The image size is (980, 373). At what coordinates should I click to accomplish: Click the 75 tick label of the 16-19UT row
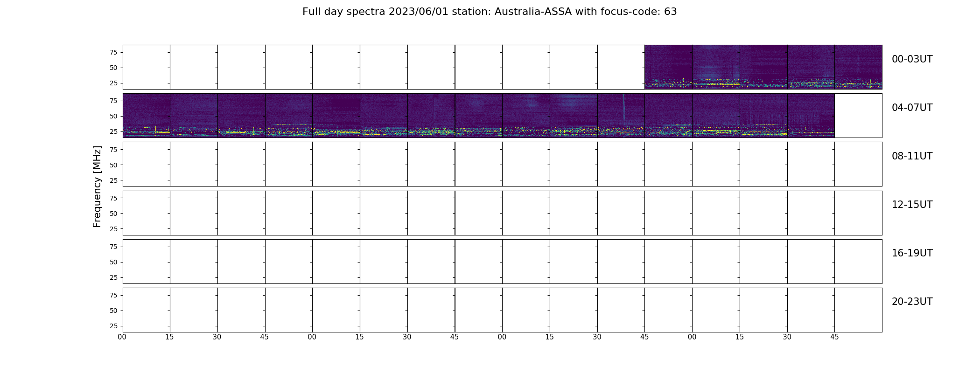(113, 247)
